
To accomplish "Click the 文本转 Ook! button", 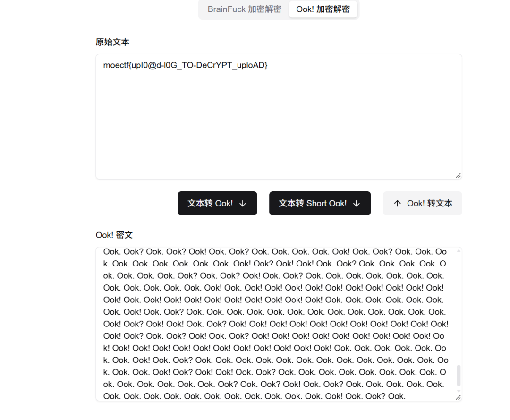I will coord(217,203).
